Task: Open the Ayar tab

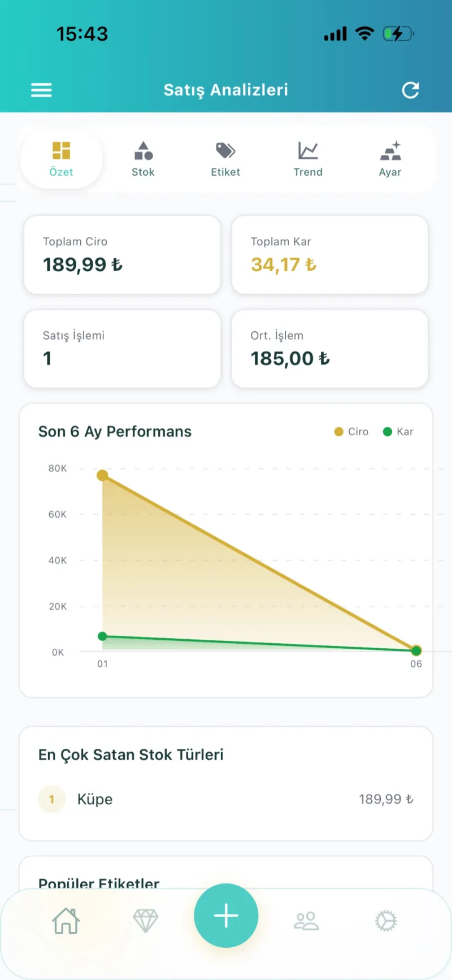Action: [390, 159]
